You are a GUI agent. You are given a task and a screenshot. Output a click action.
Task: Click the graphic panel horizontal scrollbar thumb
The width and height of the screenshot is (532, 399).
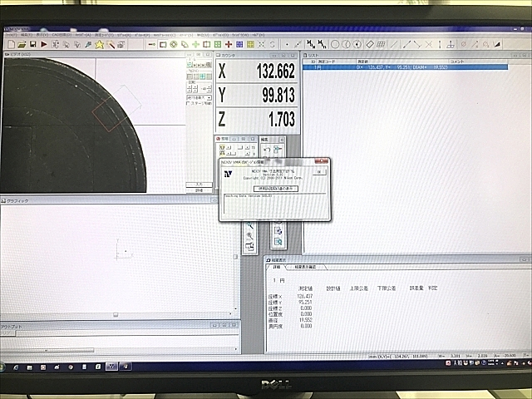pyautogui.click(x=116, y=315)
